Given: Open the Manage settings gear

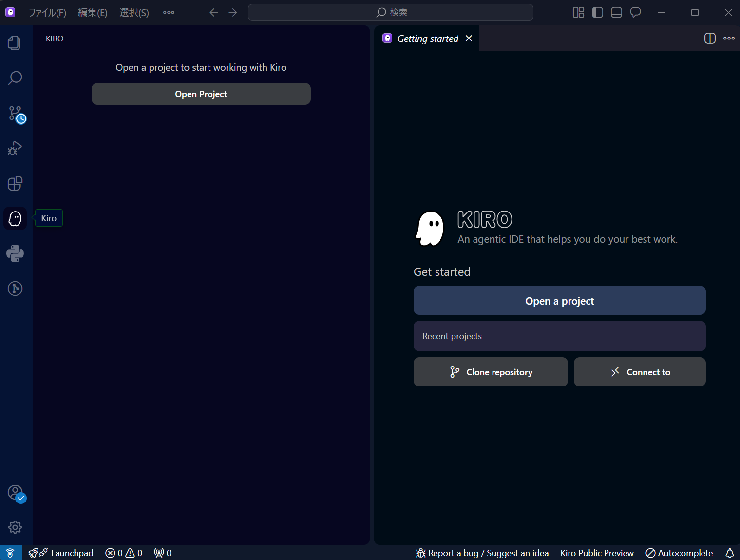Looking at the screenshot, I should 15,527.
